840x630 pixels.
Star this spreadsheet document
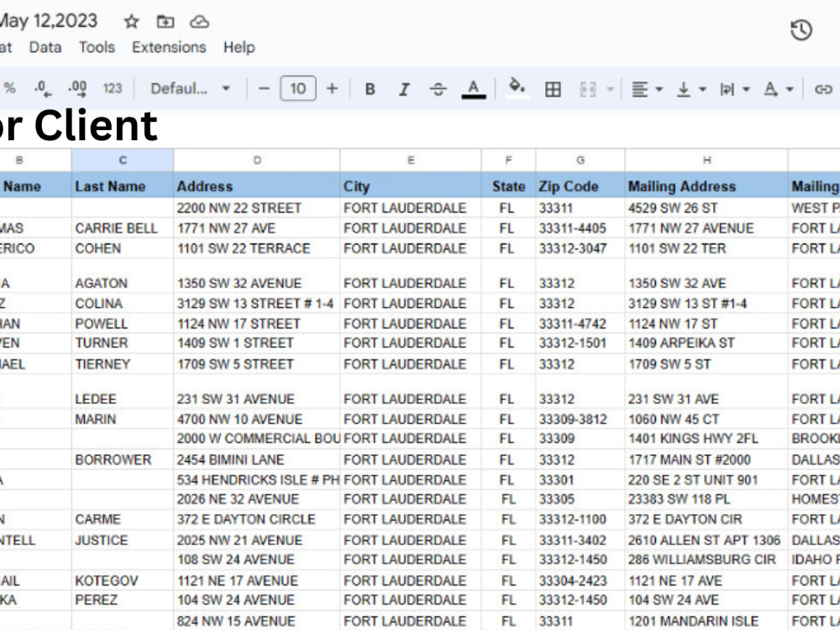click(131, 22)
